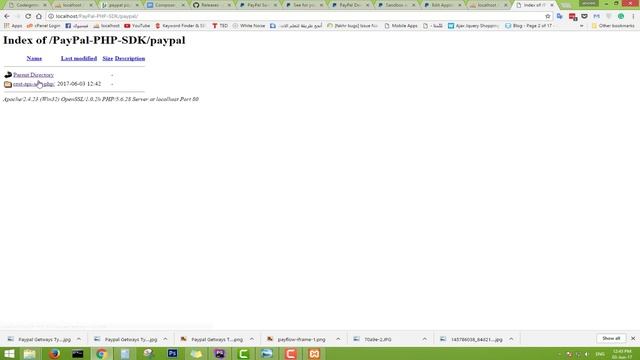
Task: Open the Command Prompt taskbar icon
Action: (78, 353)
